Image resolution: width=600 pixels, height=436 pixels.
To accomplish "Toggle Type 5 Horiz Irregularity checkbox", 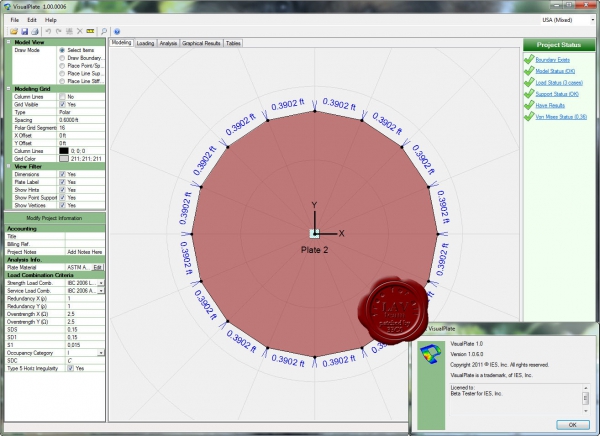I will 70,368.
